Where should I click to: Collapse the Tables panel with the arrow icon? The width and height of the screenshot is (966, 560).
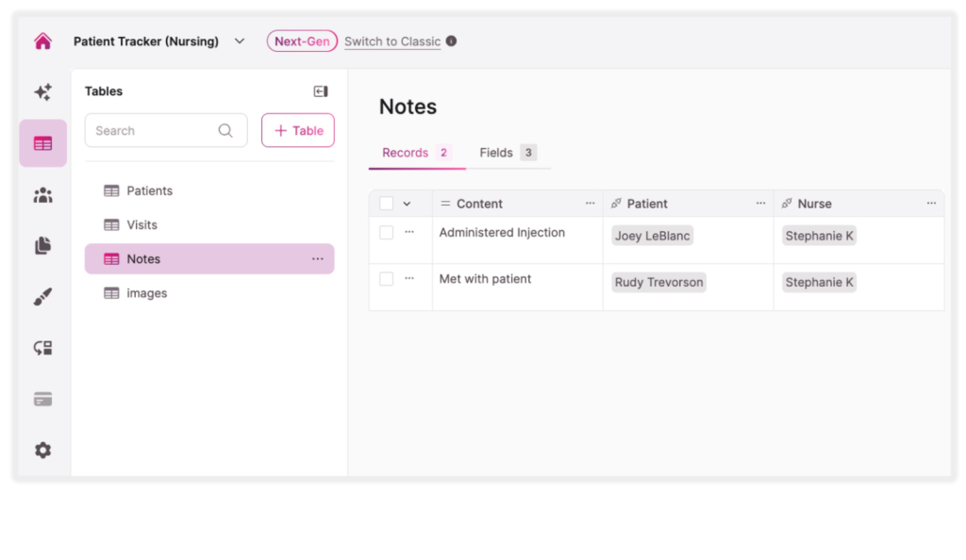click(320, 91)
